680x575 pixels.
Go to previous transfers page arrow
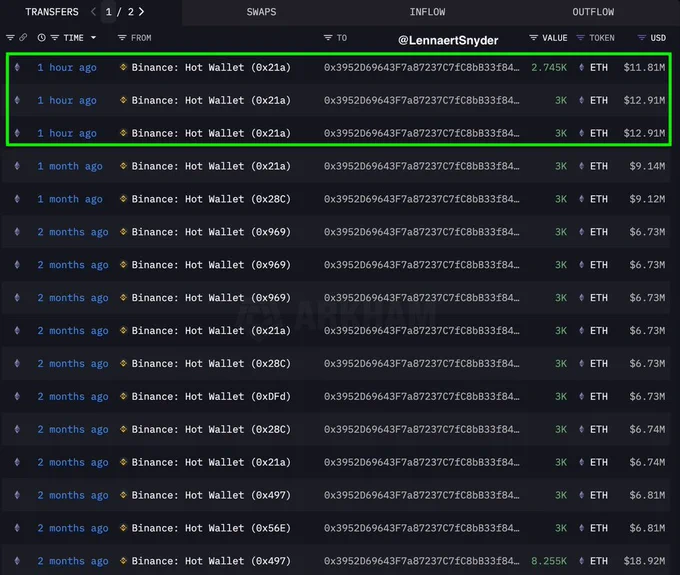click(x=93, y=12)
